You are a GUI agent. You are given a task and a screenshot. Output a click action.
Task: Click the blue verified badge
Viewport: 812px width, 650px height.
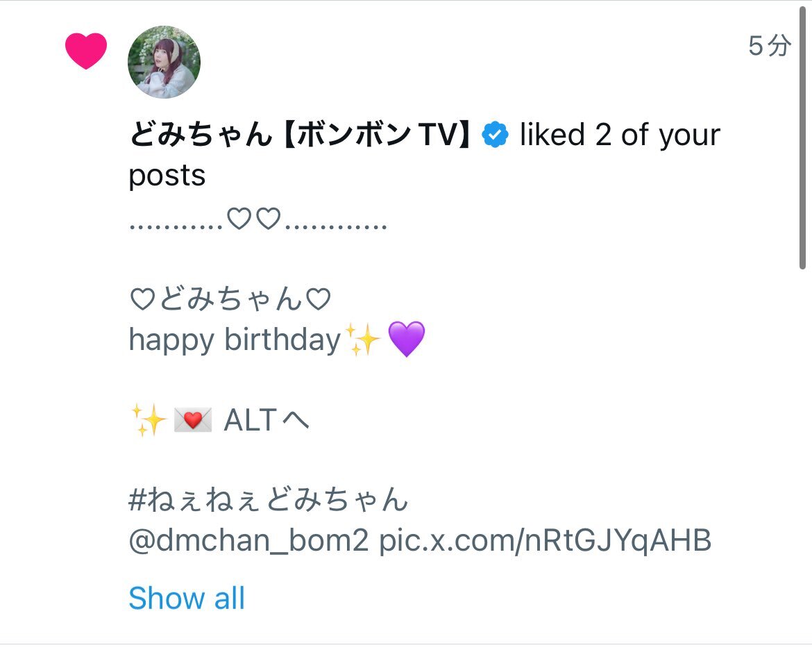(495, 135)
